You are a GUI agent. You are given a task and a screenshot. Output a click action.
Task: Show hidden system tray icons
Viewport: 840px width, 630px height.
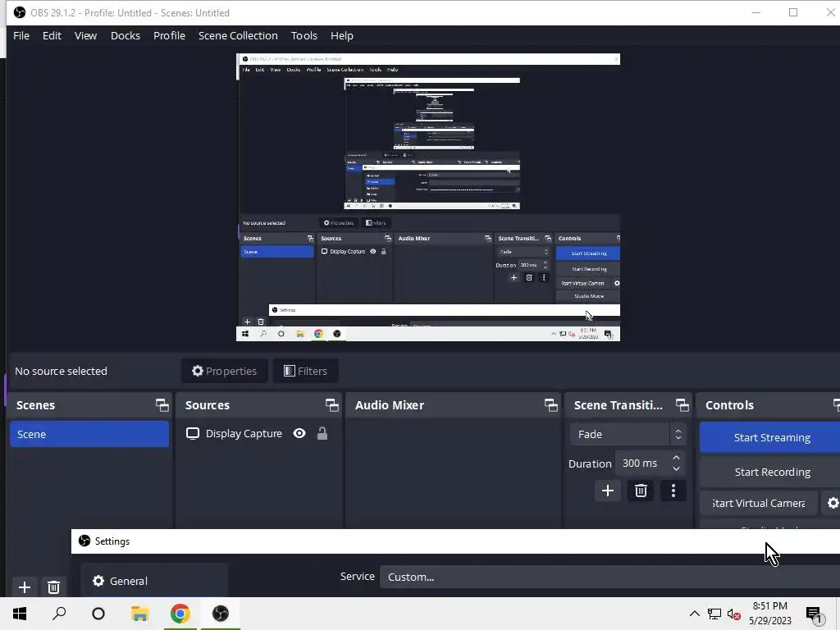coord(694,614)
